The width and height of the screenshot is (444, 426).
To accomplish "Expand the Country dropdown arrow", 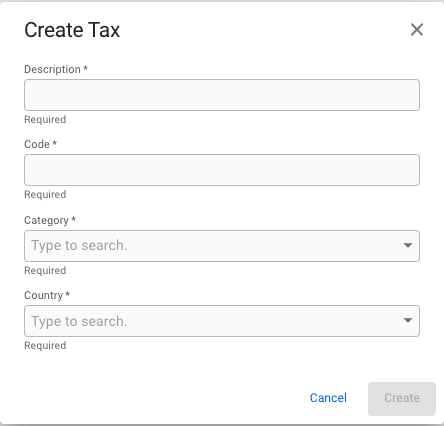I will [x=408, y=320].
